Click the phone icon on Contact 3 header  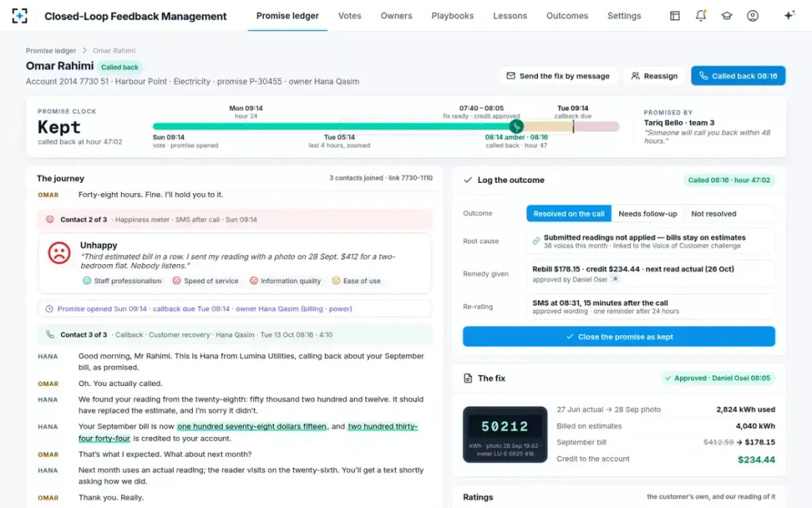(x=49, y=335)
